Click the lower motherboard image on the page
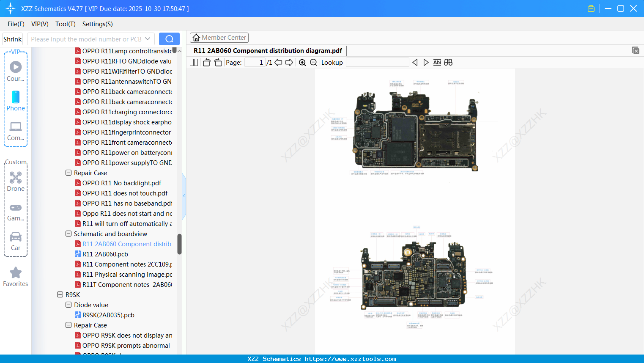The height and width of the screenshot is (363, 644). [414, 276]
